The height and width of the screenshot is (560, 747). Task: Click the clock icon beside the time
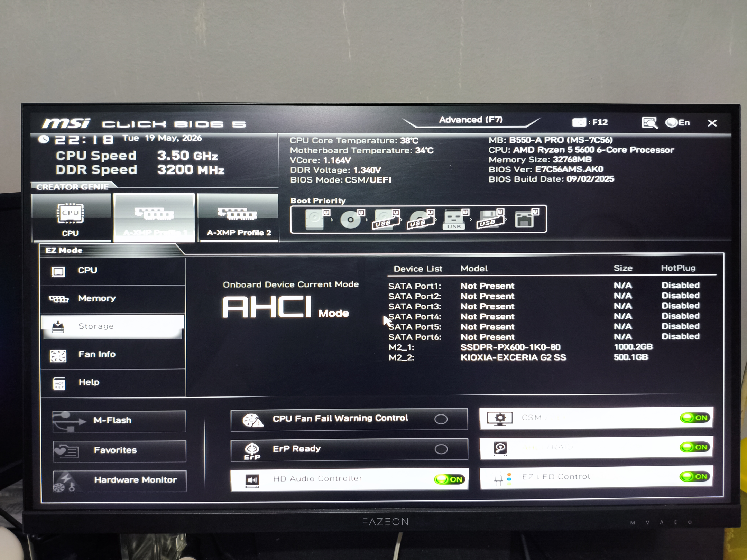coord(44,139)
